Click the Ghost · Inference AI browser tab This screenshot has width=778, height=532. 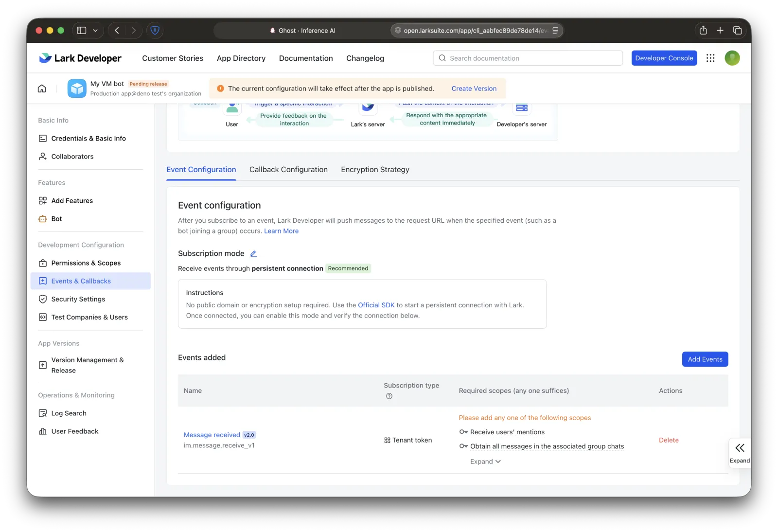point(302,31)
